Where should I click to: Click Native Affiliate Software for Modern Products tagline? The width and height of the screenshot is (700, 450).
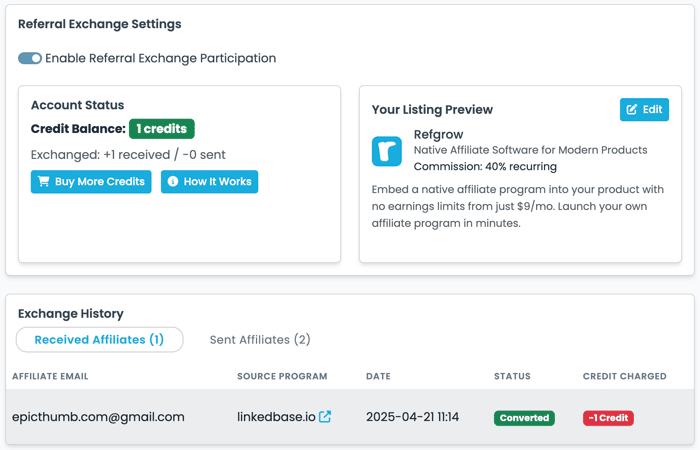(x=530, y=150)
